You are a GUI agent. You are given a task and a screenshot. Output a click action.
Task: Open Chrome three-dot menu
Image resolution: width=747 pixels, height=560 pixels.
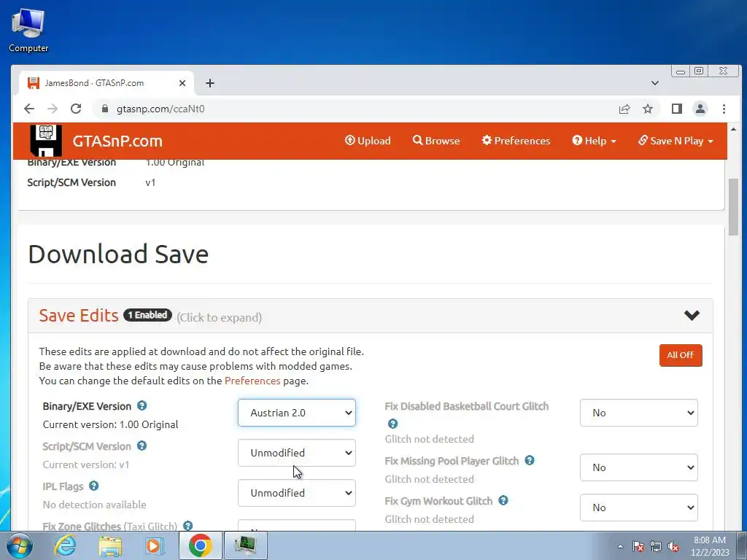tap(724, 109)
